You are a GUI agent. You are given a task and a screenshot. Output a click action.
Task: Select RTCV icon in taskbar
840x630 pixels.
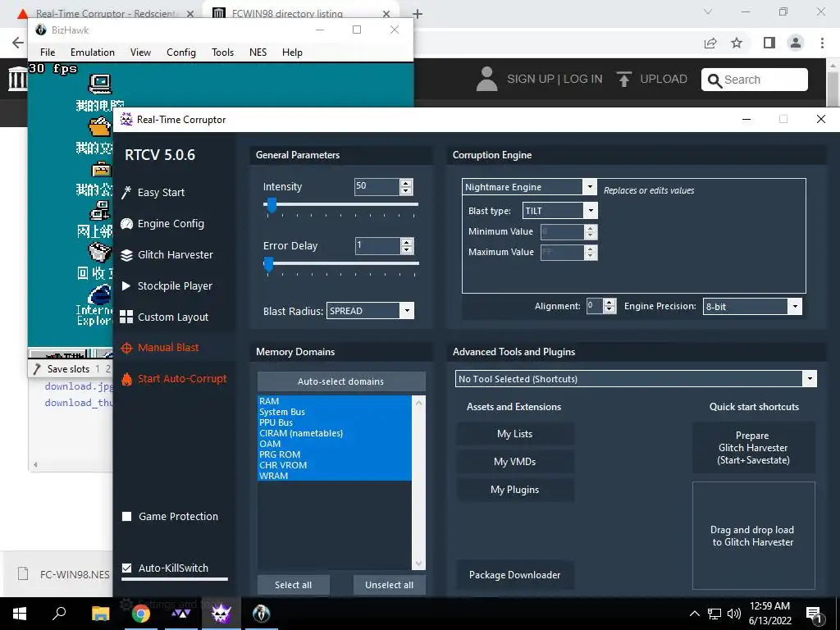[x=221, y=614]
